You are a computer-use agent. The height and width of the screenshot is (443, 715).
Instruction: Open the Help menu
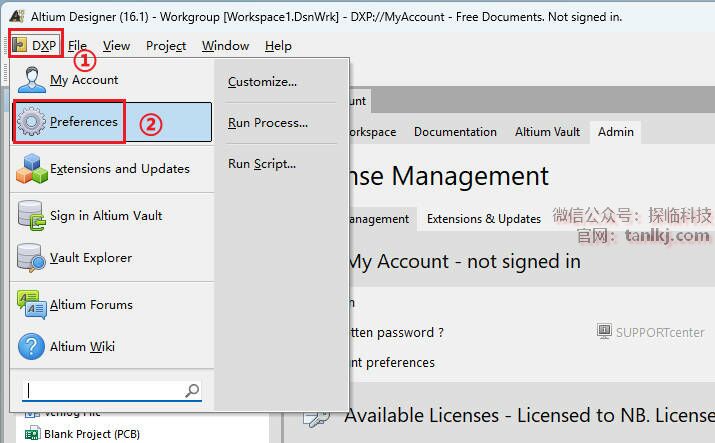pyautogui.click(x=278, y=46)
